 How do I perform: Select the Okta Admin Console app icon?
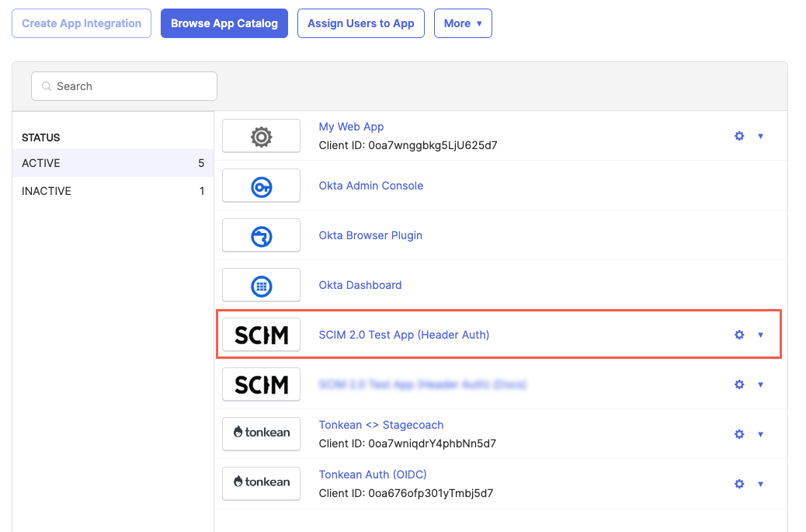[x=261, y=185]
